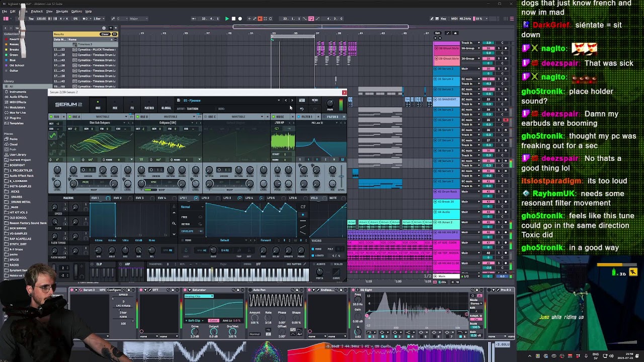Screen dimensions: 644x362
Task: Select Audio Effects in browser Library
Action: pyautogui.click(x=18, y=97)
